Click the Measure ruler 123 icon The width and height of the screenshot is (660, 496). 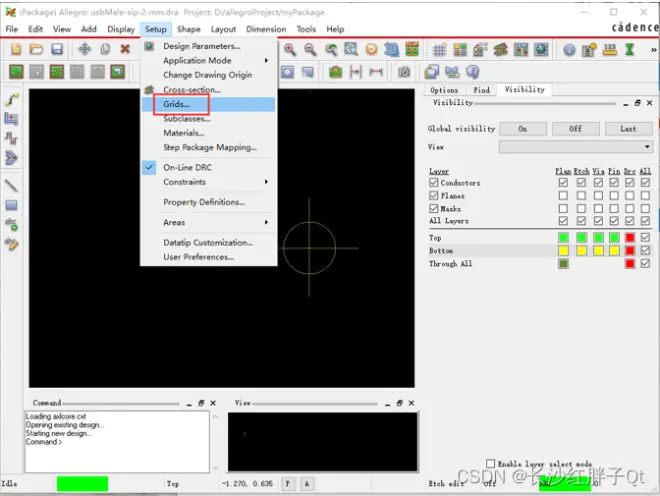click(x=609, y=50)
